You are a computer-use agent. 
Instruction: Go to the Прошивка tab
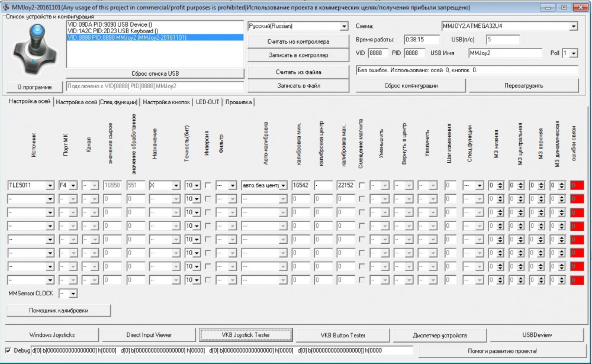(238, 102)
